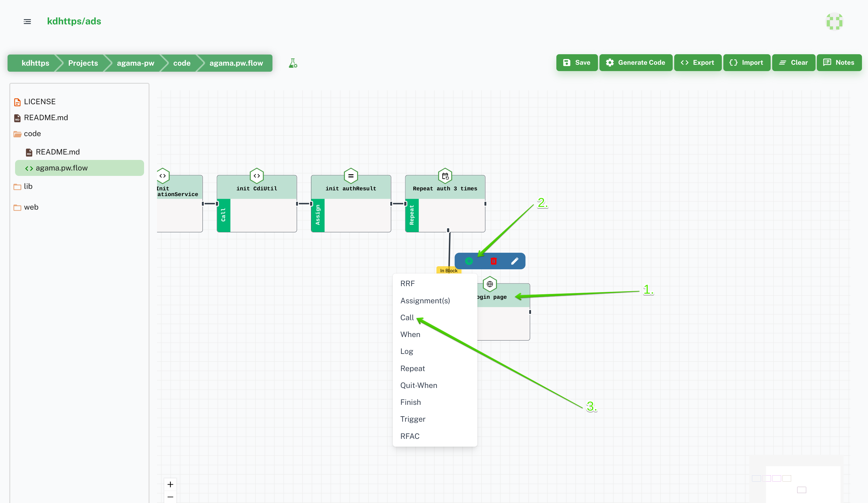Select Call from node menu
This screenshot has width=868, height=503.
[x=435, y=317]
